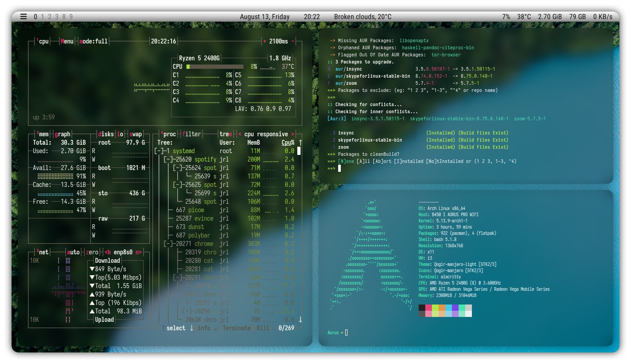Click the 'Aorus ~' shell prompt in neofetch terminal
631x364 pixels.
335,332
